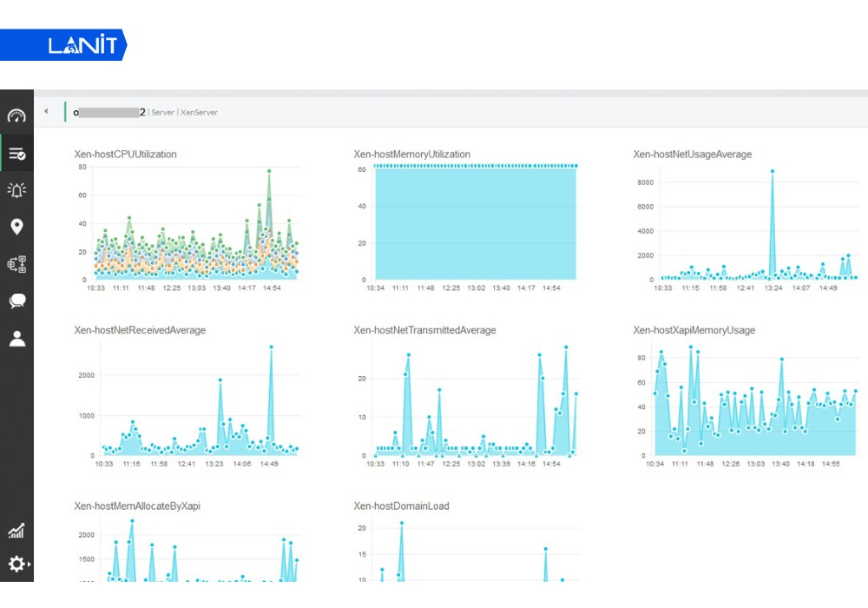This screenshot has width=868, height=608.
Task: Click the Xen-hostDomainLoad chart title
Action: (x=401, y=506)
